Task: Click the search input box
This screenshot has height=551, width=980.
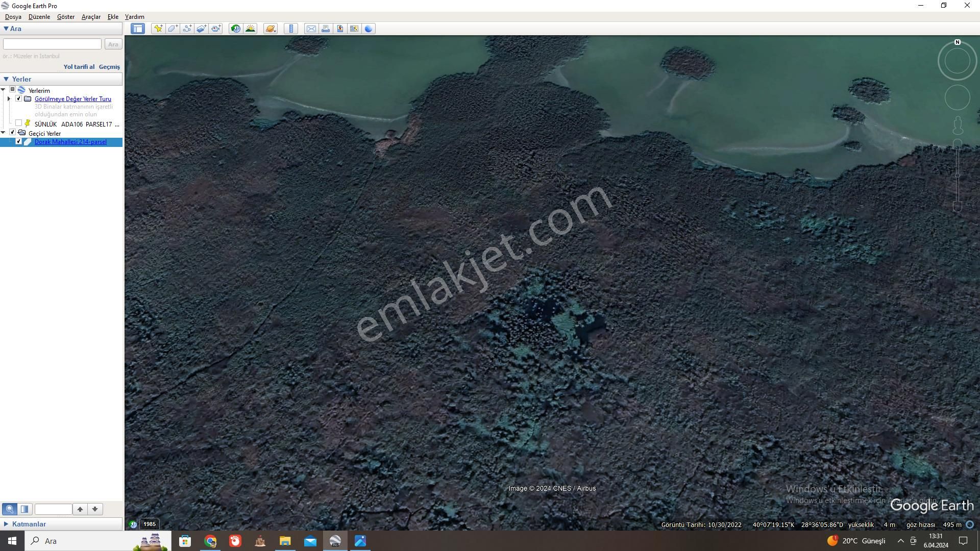Action: [x=52, y=44]
